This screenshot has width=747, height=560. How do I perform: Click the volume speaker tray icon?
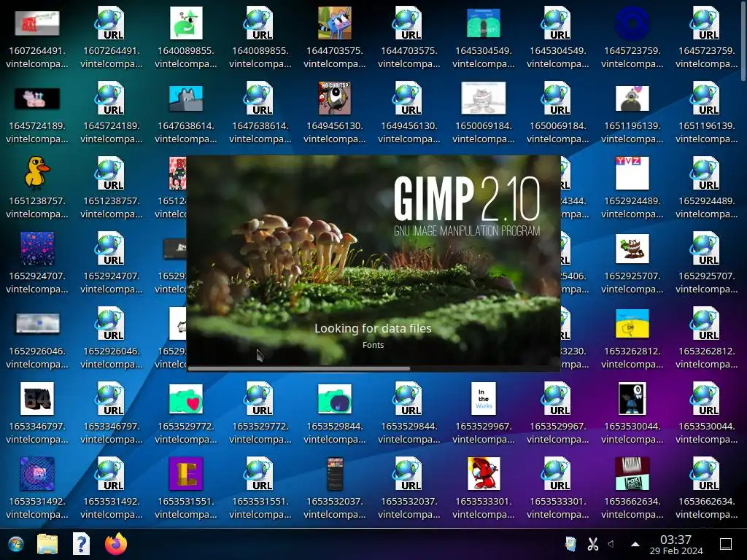[x=611, y=544]
